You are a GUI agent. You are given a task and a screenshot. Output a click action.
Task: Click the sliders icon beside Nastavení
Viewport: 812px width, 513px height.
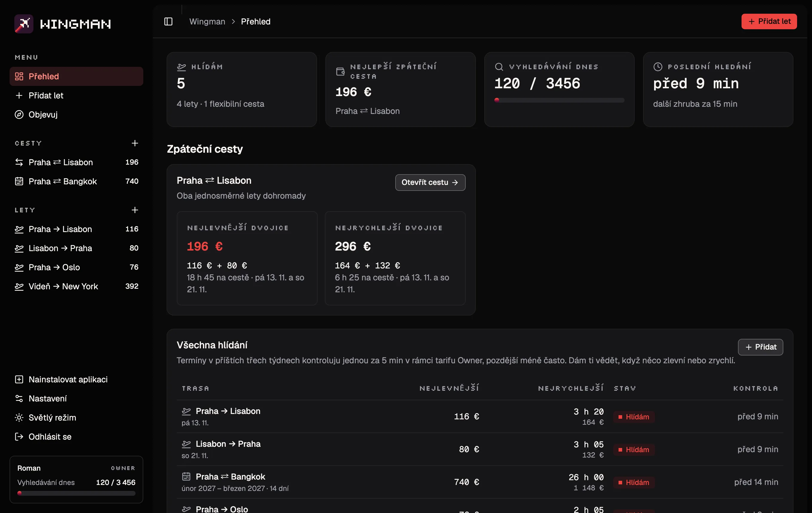19,398
